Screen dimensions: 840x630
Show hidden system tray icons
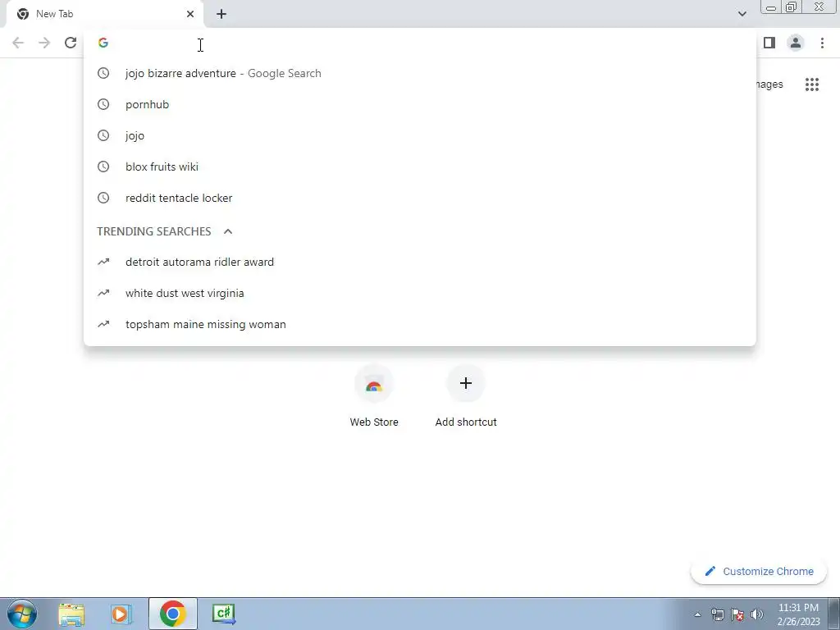[697, 614]
